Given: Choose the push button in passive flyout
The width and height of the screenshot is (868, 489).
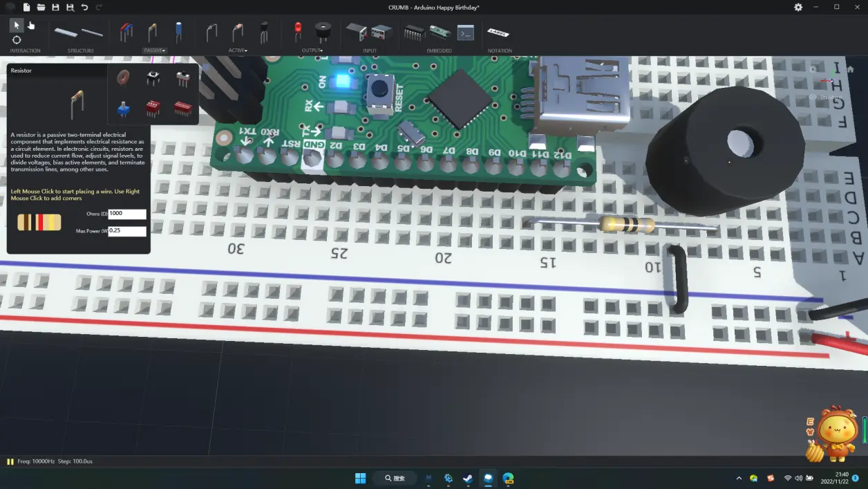Looking at the screenshot, I should [153, 78].
